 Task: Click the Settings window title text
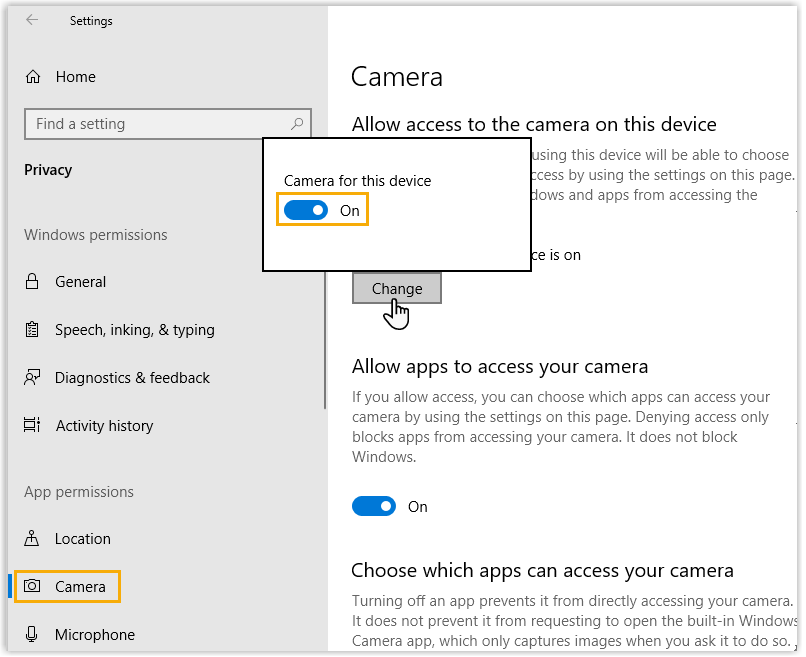(x=91, y=21)
